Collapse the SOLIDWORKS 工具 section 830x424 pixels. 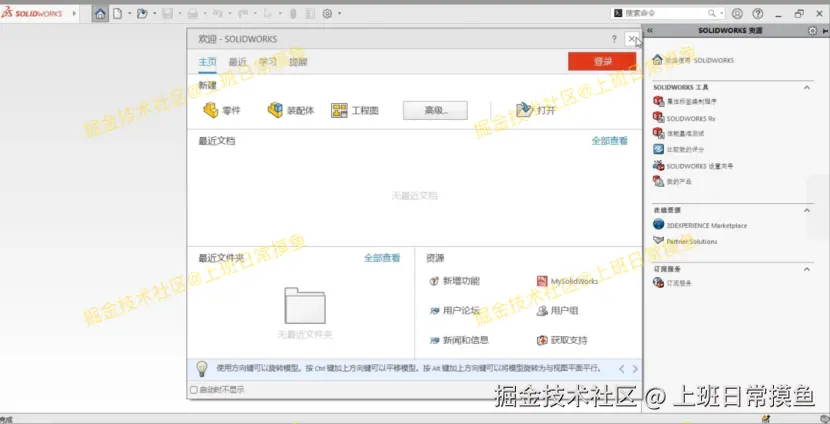click(807, 87)
